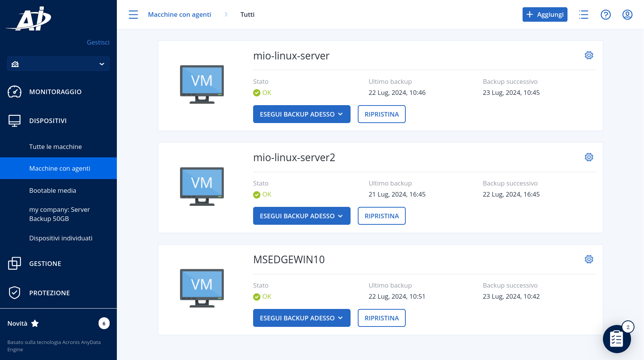Expand Esegui Backup Adesso arrow for MSEDGEWIN10
Viewport: 644px width, 360px height.
tap(341, 318)
